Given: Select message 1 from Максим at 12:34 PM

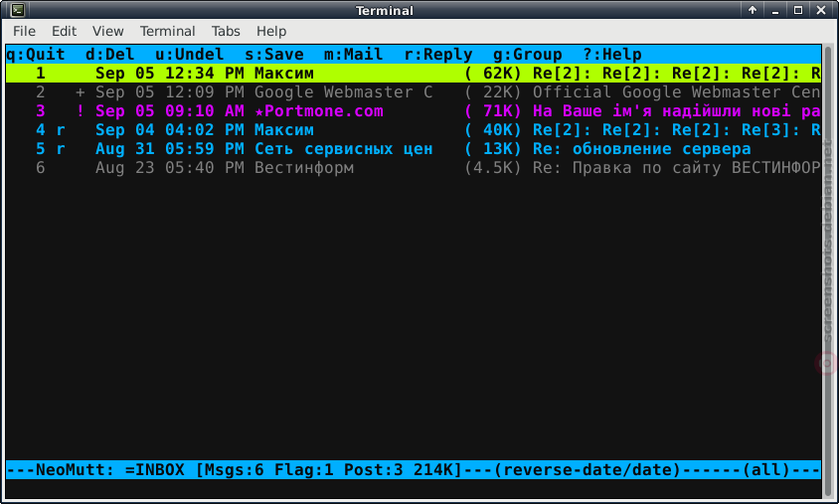Looking at the screenshot, I should tap(414, 74).
